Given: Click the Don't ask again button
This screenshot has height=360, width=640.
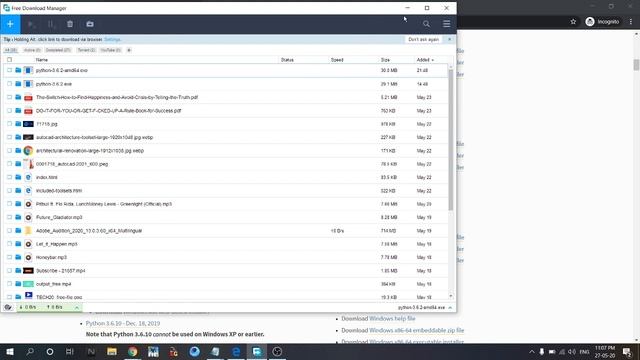Looking at the screenshot, I should pos(423,40).
